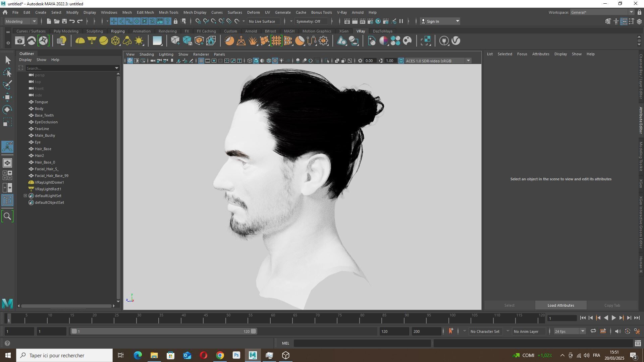Screen dimensions: 644x362
Task: Click the Save scene icon
Action: click(x=64, y=21)
